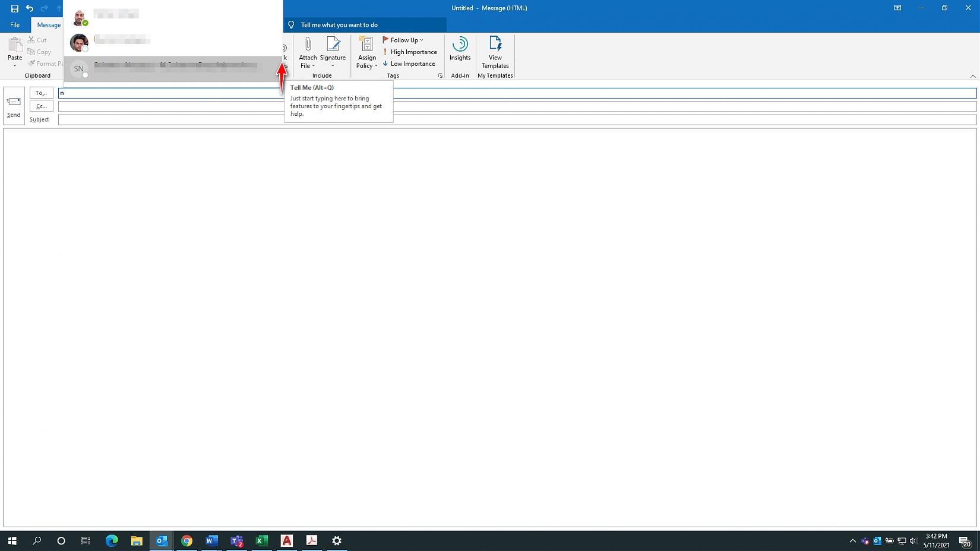980x551 pixels.
Task: Click the Undo arrow icon
Action: [30, 8]
